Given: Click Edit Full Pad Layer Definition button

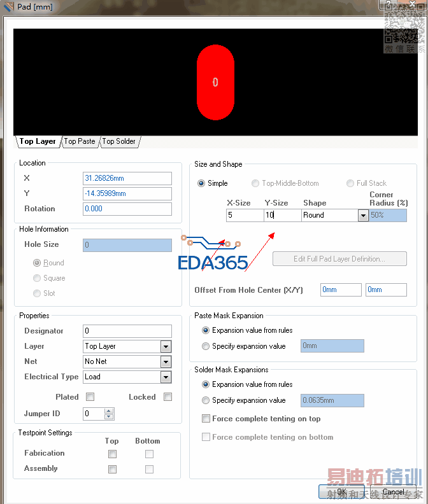Looking at the screenshot, I should click(x=339, y=259).
